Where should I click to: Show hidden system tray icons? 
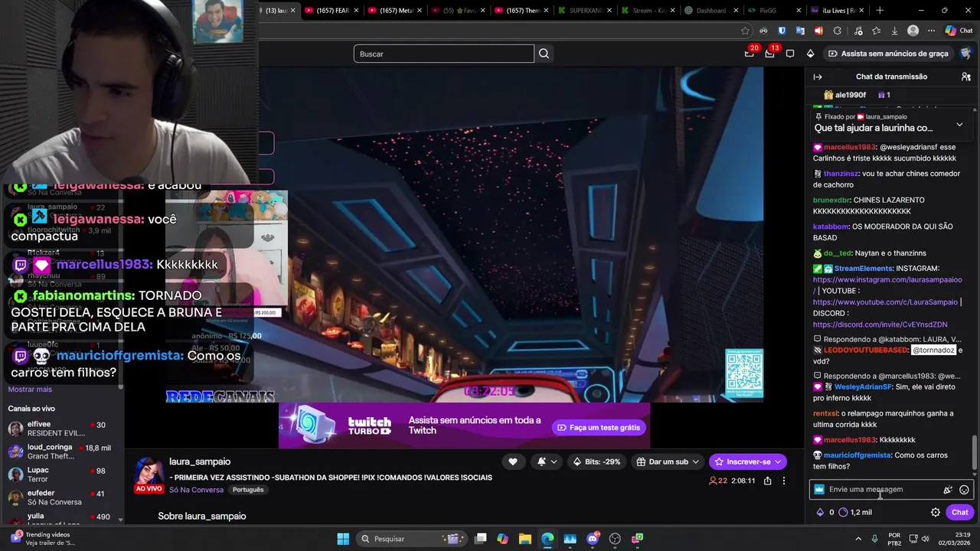coord(857,539)
